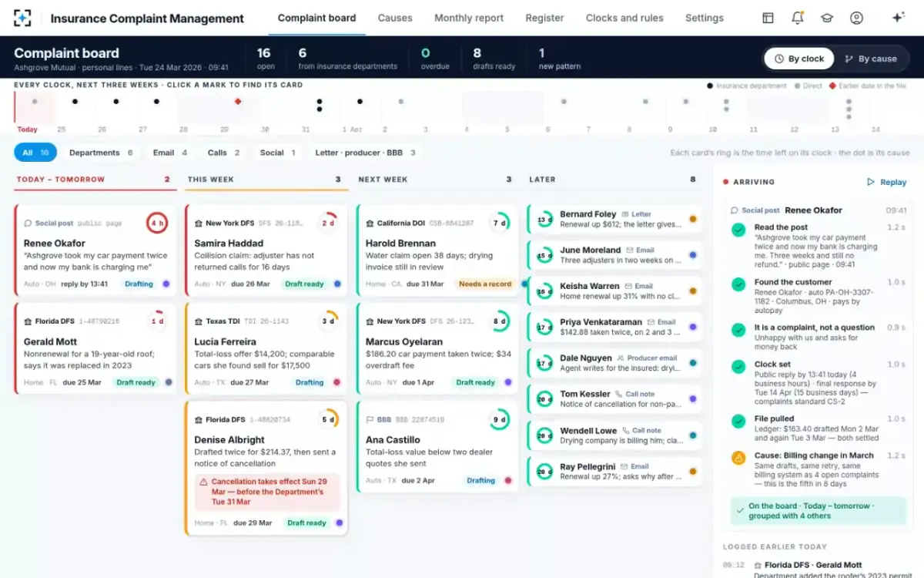
Task: Open the Complaint board tab
Action: click(x=316, y=18)
